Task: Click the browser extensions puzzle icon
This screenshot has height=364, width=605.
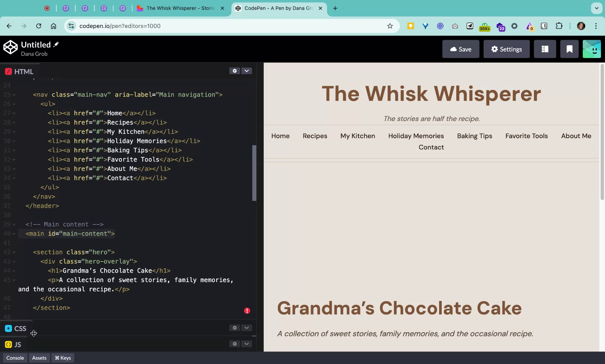Action: point(559,26)
